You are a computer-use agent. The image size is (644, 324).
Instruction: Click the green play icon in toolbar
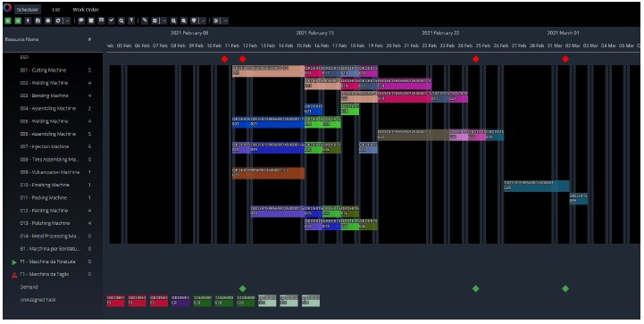(x=7, y=21)
